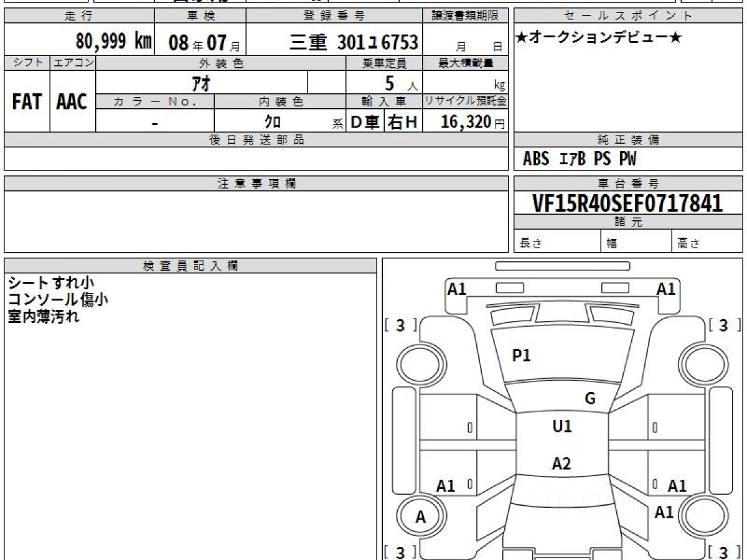Image resolution: width=747 pixels, height=560 pixels.
Task: Select exterior color value アオ
Action: [201, 83]
